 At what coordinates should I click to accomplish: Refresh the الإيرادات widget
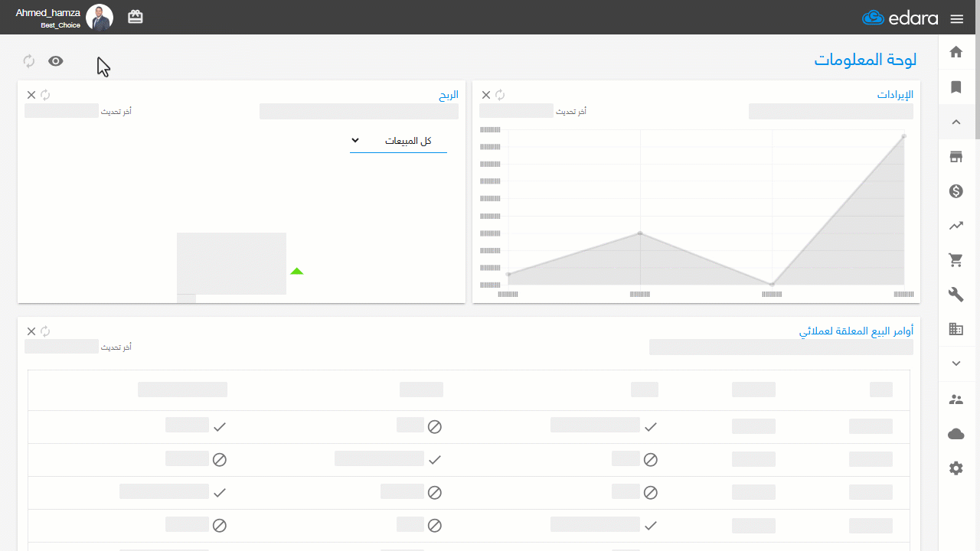[x=500, y=95]
